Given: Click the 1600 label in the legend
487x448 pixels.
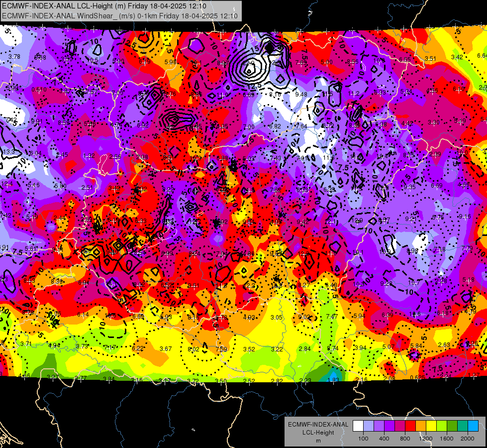Looking at the screenshot, I should (447, 439).
